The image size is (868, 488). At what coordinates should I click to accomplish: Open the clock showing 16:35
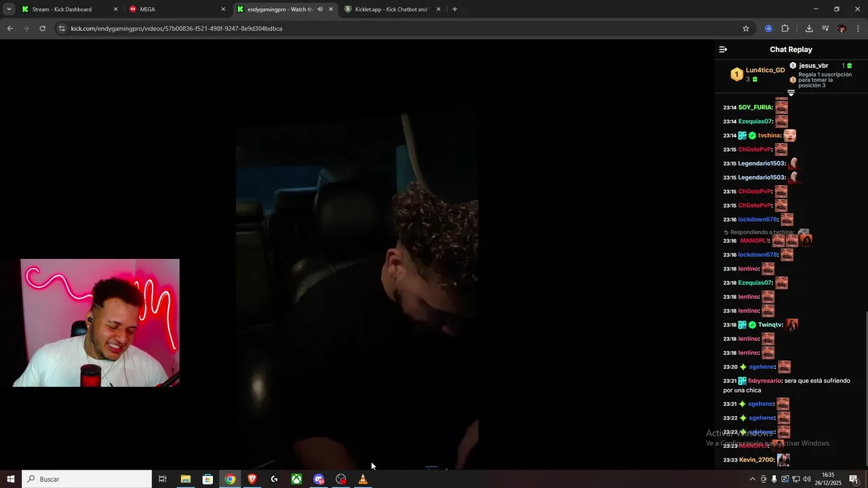point(828,479)
